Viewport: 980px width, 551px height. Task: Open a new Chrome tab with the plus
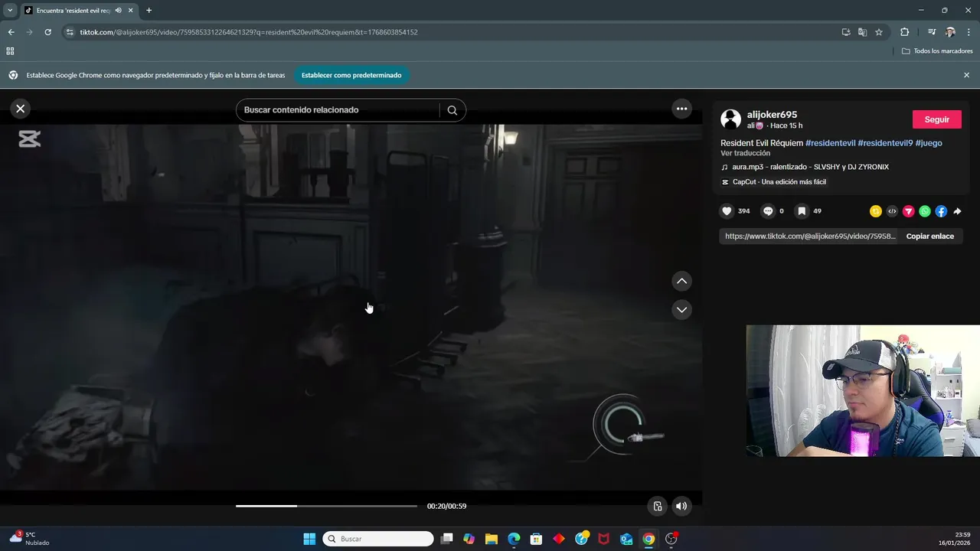coord(149,11)
